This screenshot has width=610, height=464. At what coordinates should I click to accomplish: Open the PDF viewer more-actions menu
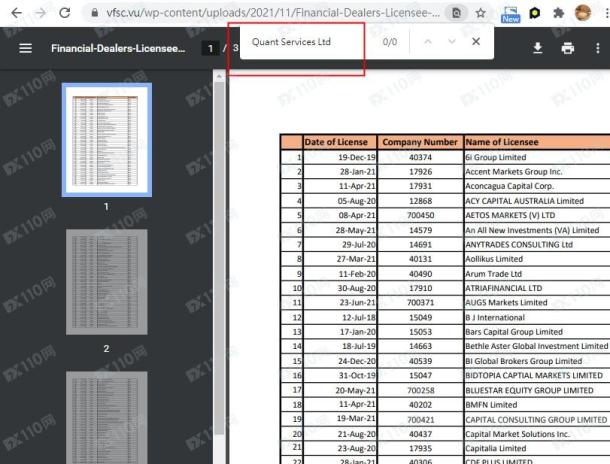pyautogui.click(x=598, y=48)
